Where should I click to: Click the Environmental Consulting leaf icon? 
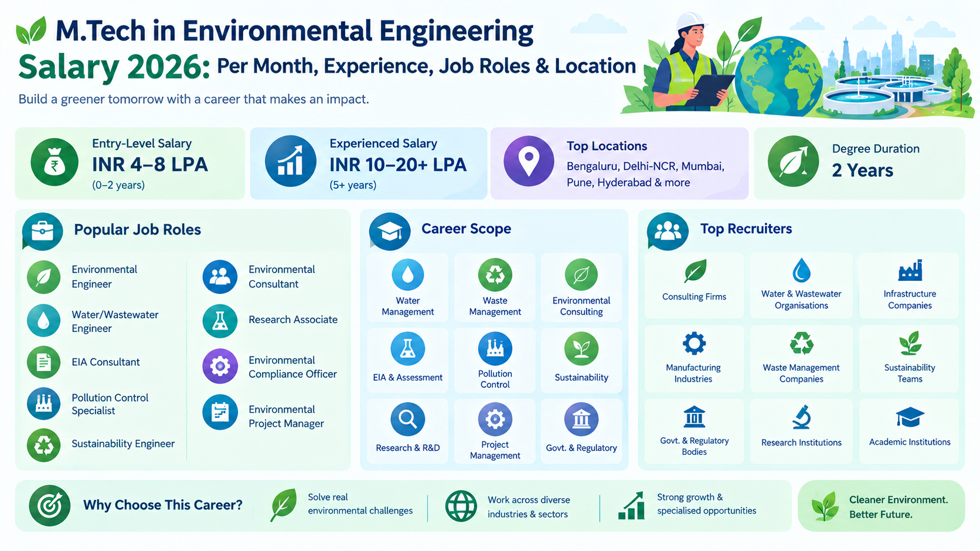581,274
